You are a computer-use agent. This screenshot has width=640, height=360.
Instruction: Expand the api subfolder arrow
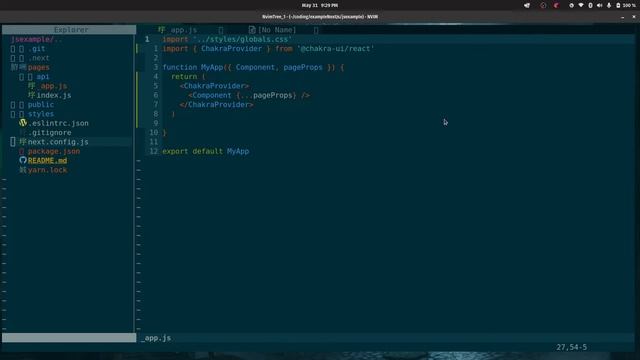[22, 77]
